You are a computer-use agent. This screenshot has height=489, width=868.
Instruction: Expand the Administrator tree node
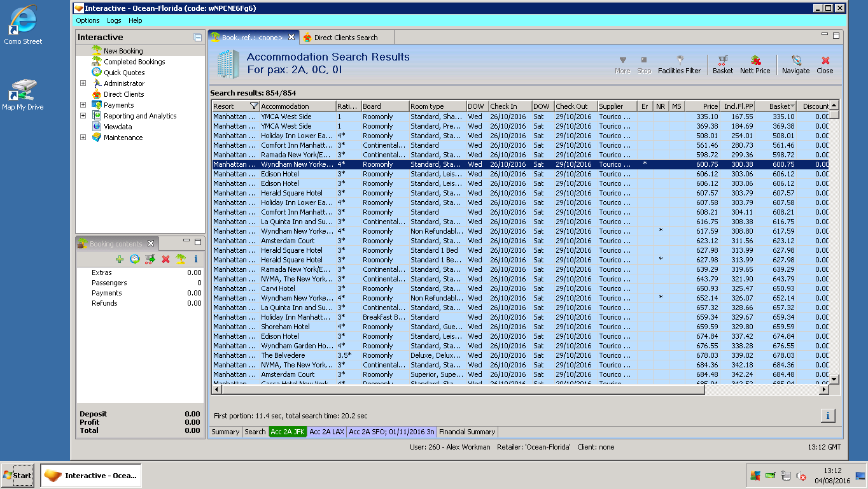tap(83, 83)
